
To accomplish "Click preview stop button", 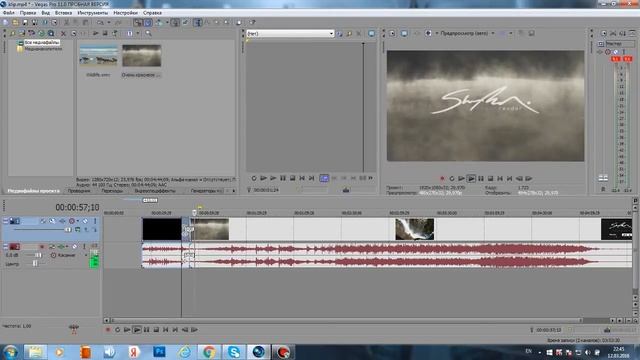I will click(x=491, y=179).
